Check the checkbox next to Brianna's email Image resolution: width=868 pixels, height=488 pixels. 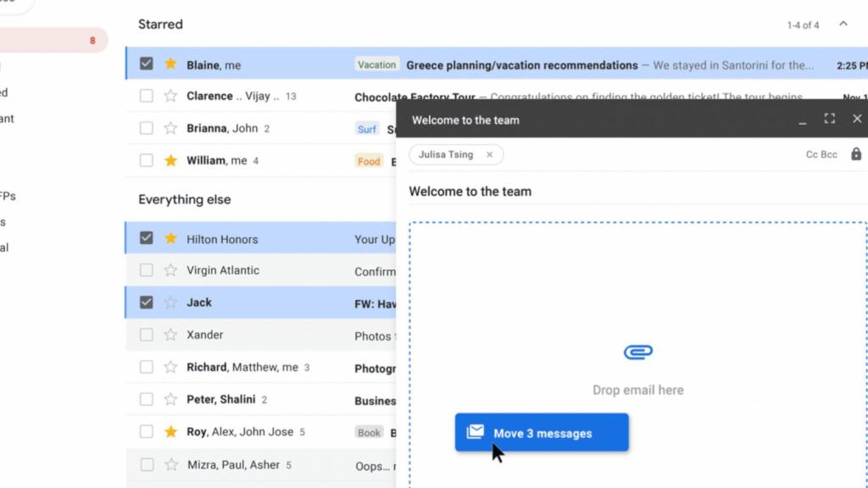146,128
